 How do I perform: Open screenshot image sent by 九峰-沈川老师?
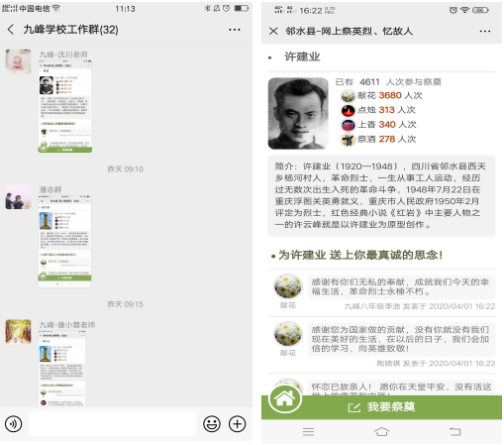click(65, 106)
